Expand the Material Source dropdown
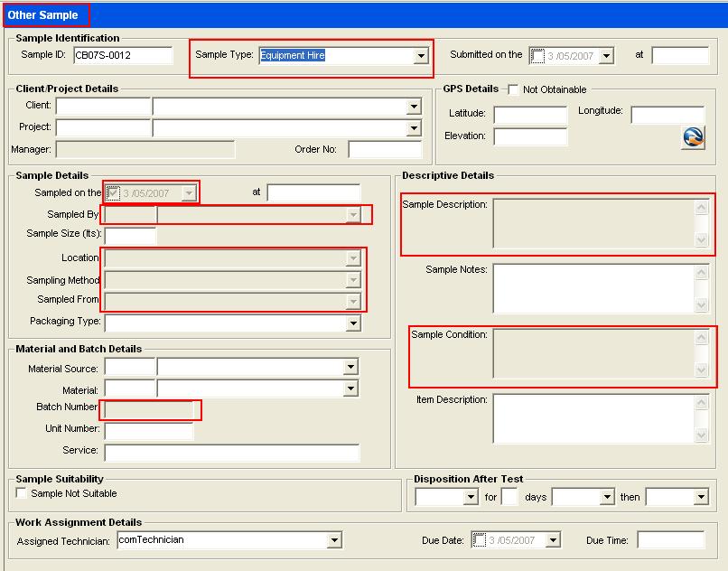Viewport: 728px width, 571px height. pyautogui.click(x=350, y=367)
